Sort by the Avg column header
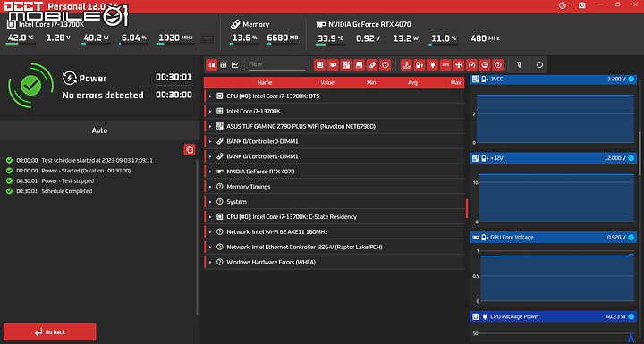The width and height of the screenshot is (644, 344). [412, 82]
